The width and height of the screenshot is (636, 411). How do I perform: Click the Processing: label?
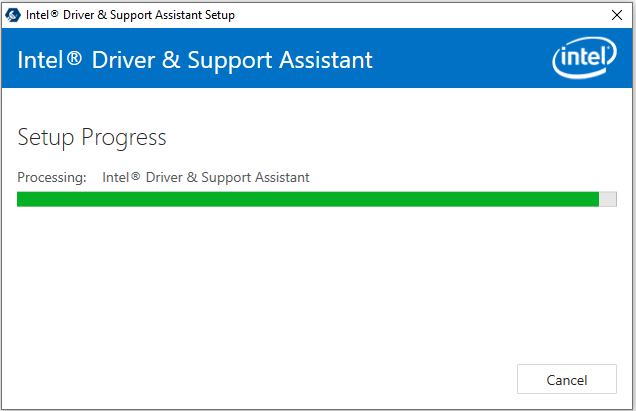(x=52, y=177)
